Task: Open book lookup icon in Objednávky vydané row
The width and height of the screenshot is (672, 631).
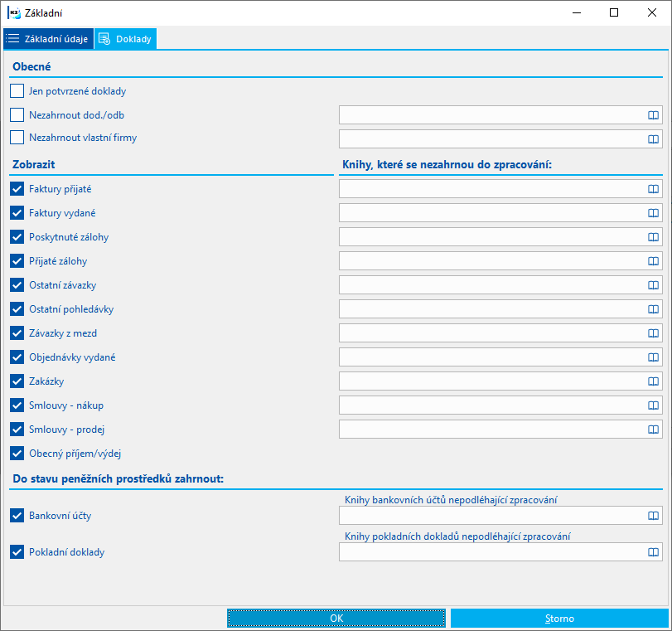Action: (x=653, y=357)
